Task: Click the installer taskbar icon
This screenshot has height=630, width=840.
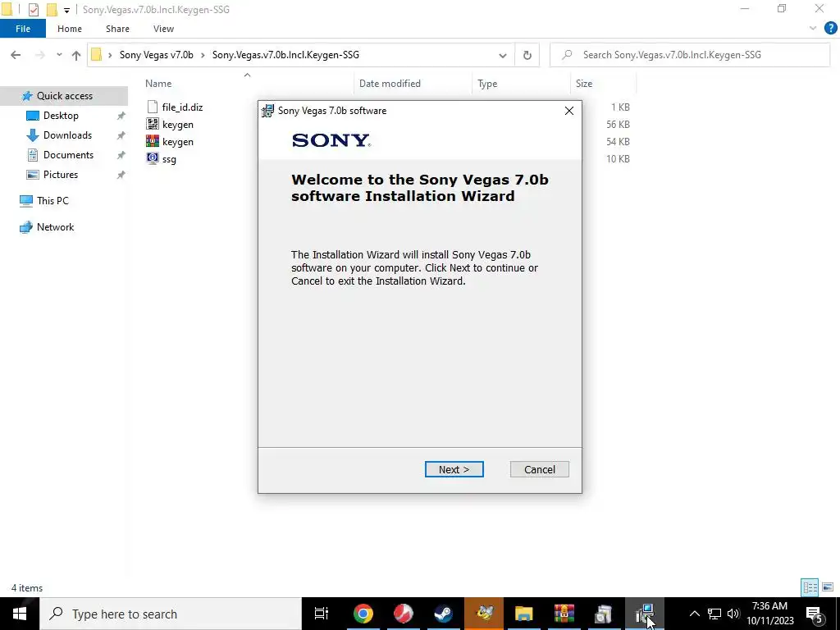Action: tap(645, 614)
